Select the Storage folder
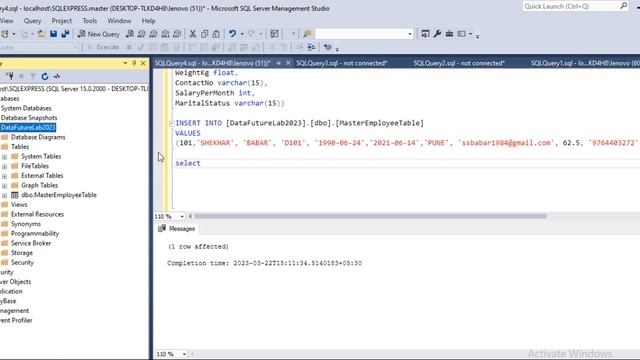The width and height of the screenshot is (640, 360). (x=22, y=253)
